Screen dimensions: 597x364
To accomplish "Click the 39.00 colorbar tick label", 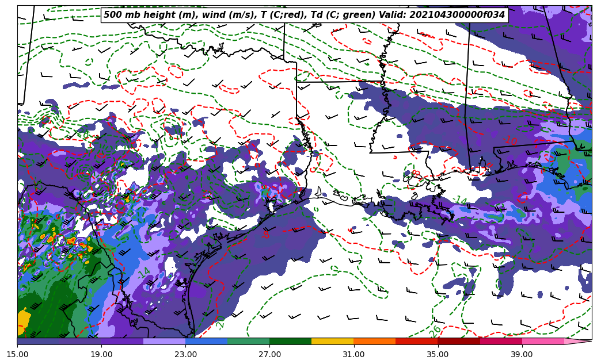I will (x=522, y=354).
